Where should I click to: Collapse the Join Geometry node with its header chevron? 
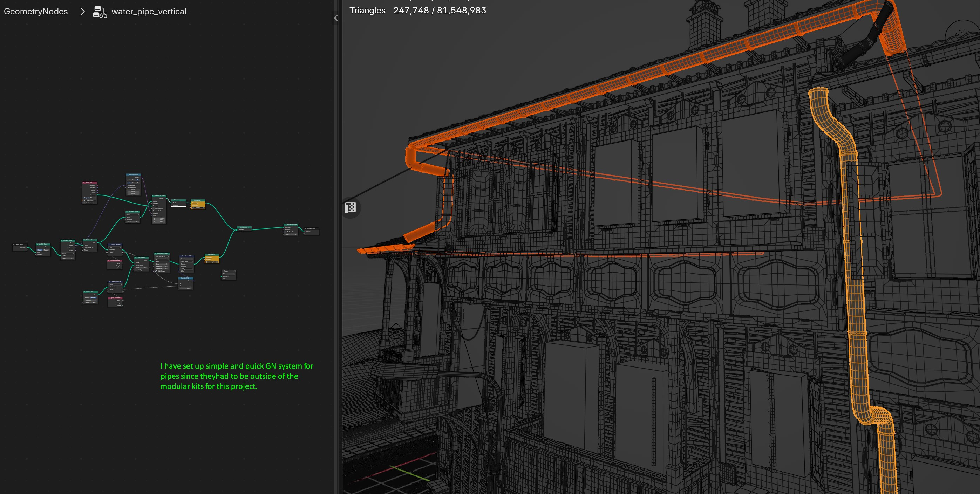click(238, 227)
